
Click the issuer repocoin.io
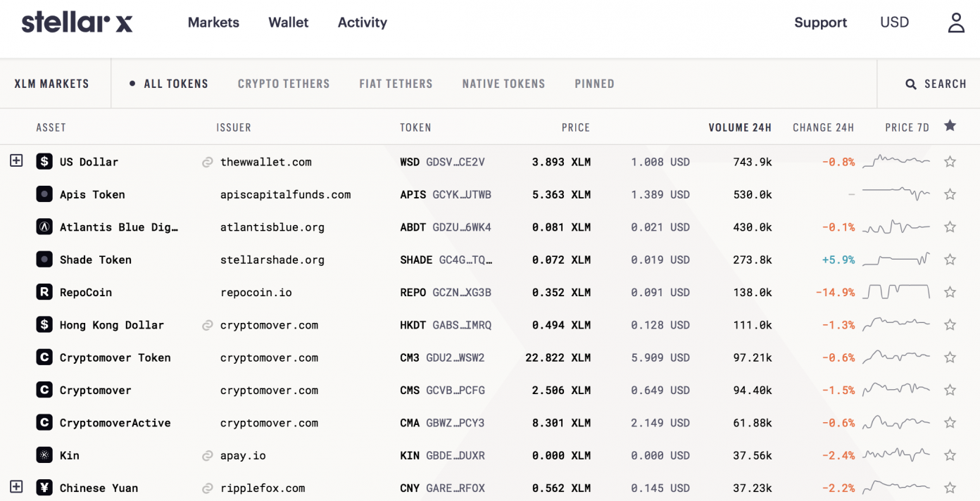click(256, 292)
